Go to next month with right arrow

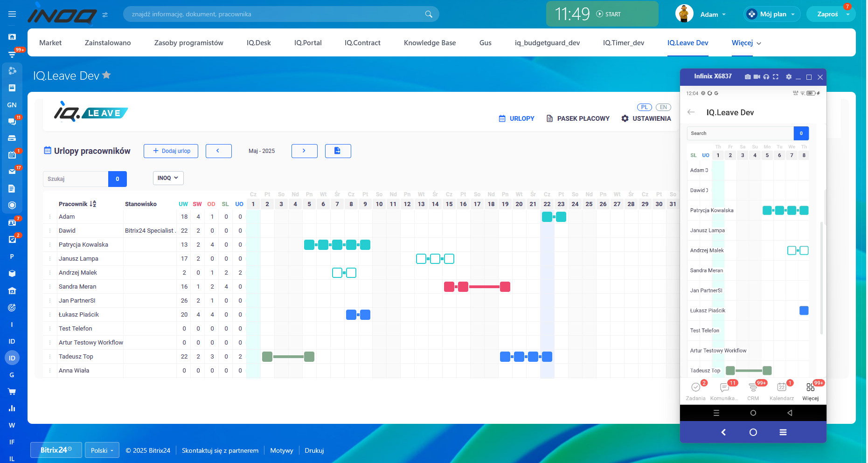click(x=304, y=151)
